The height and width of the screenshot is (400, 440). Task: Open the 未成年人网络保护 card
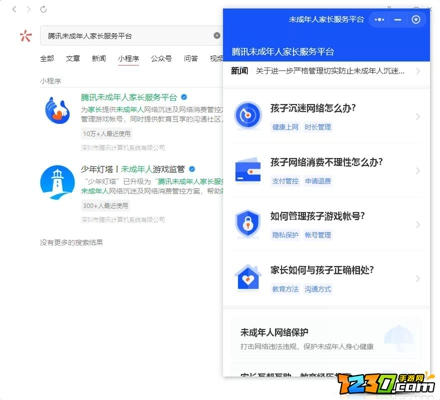click(326, 338)
